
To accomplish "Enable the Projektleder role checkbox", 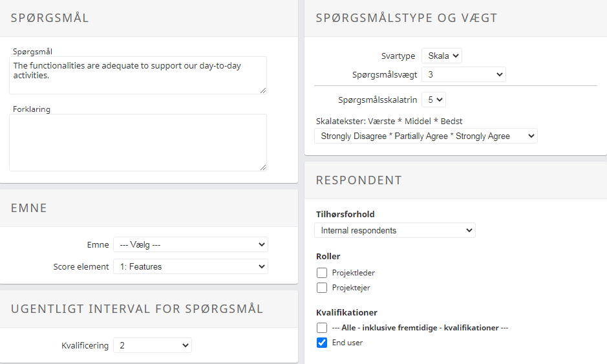I will pos(322,273).
